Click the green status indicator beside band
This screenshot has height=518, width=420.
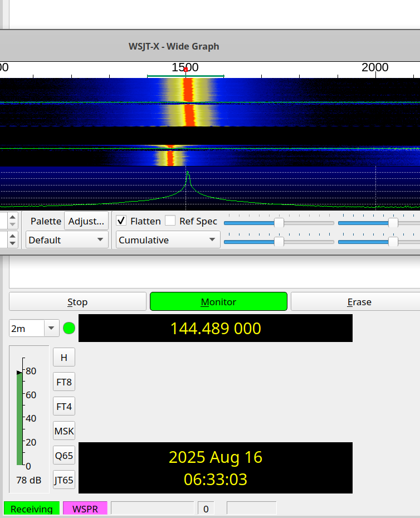click(69, 329)
